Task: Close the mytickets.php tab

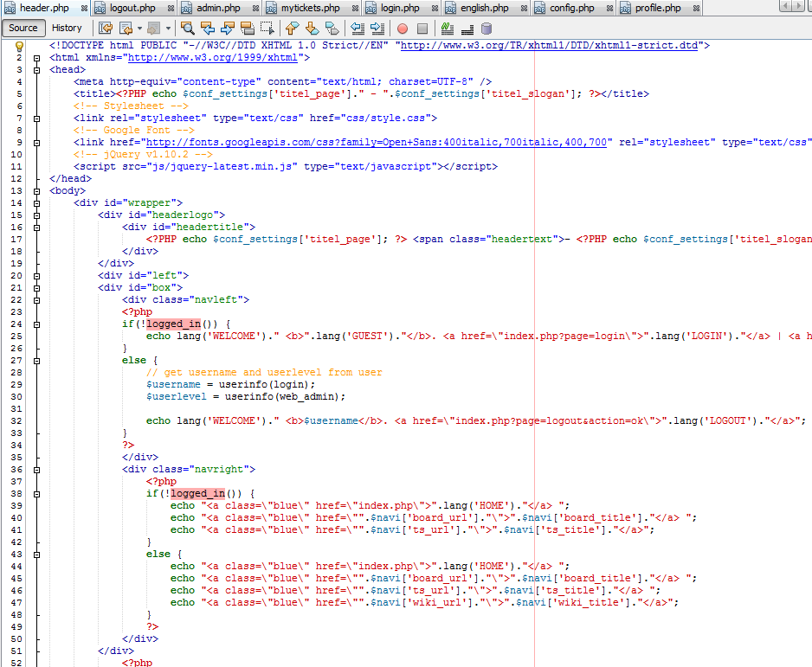Action: [x=355, y=9]
